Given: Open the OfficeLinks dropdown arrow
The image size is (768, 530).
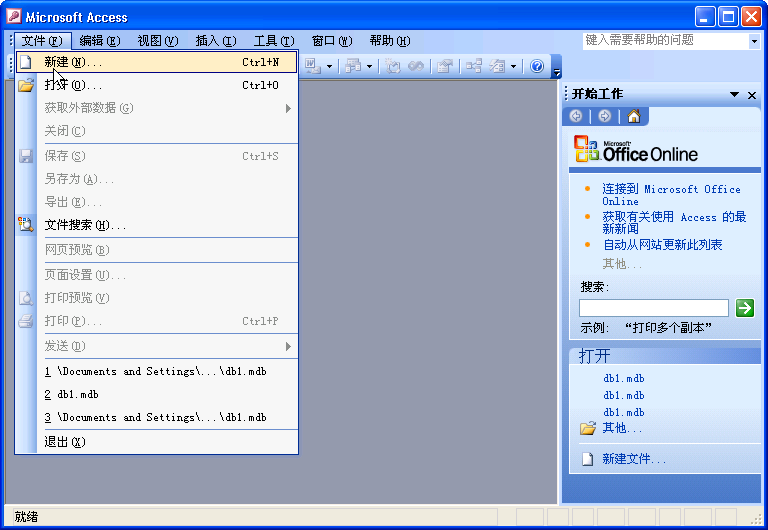Looking at the screenshot, I should 330,66.
